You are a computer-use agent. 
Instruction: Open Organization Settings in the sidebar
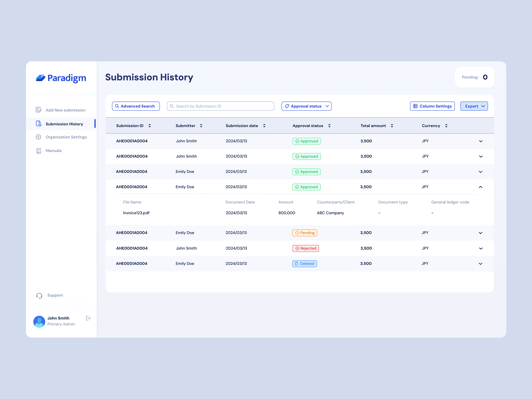(x=61, y=137)
